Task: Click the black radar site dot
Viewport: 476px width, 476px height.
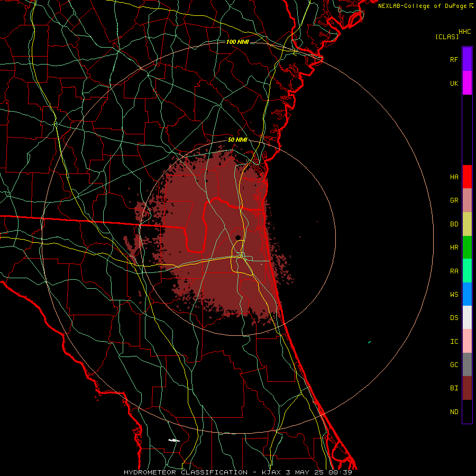Action: point(238,237)
